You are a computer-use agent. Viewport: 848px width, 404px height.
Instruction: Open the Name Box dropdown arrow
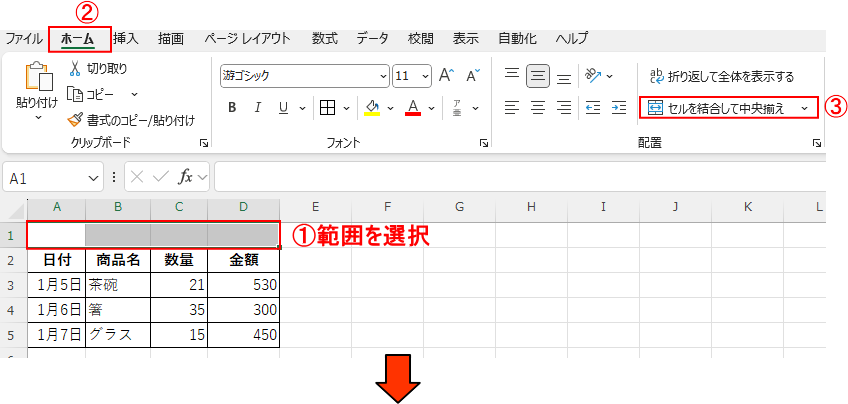point(92,177)
